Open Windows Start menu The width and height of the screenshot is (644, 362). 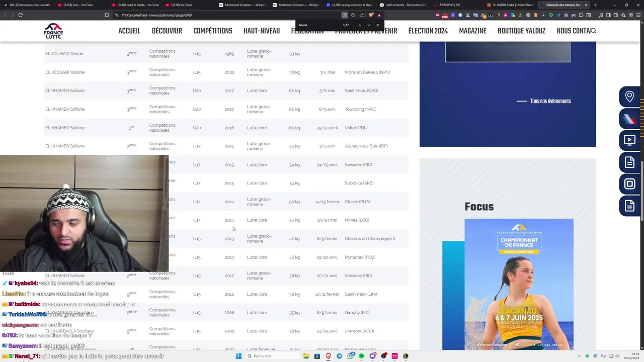(x=238, y=356)
